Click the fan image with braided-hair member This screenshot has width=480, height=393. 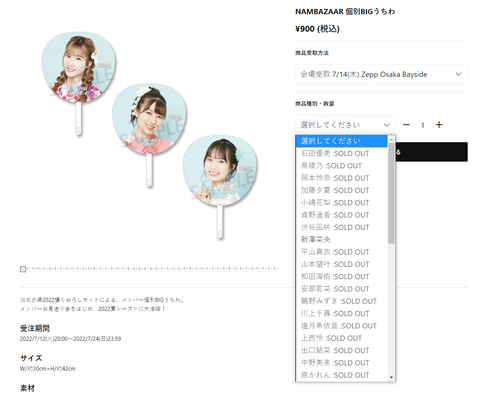(79, 83)
